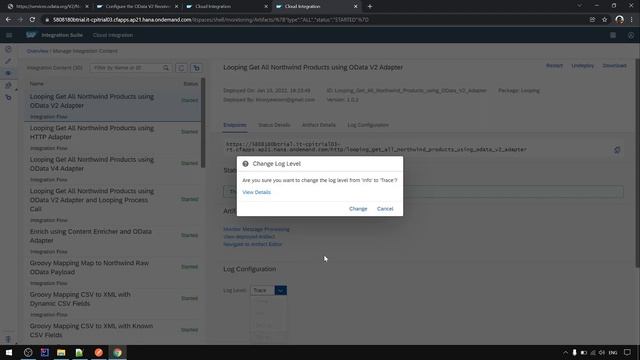Switch to Endpoints tab
The image size is (640, 360).
point(235,125)
